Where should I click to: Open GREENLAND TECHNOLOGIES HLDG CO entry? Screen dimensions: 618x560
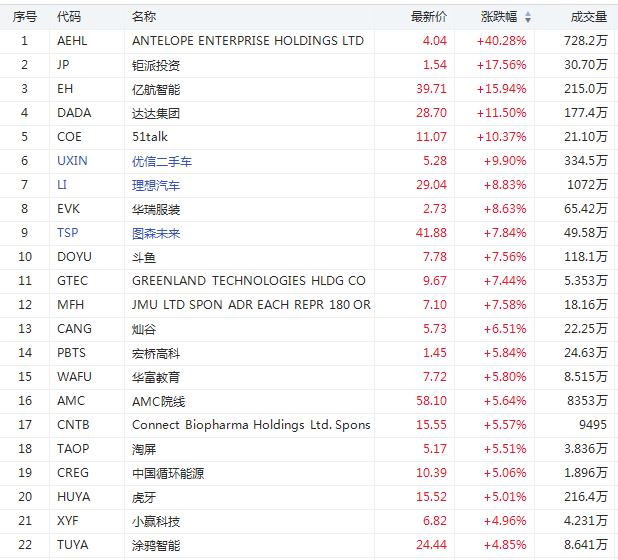tap(249, 281)
